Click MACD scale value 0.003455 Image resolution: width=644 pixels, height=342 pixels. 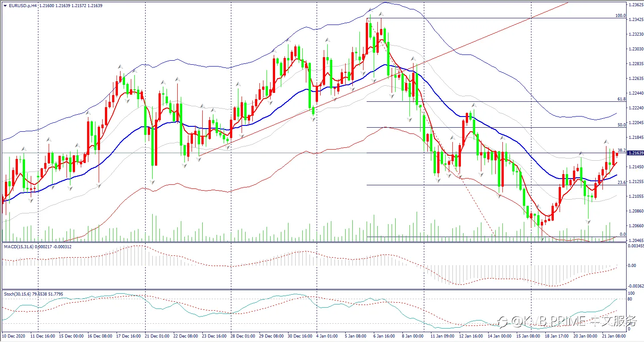(x=636, y=246)
